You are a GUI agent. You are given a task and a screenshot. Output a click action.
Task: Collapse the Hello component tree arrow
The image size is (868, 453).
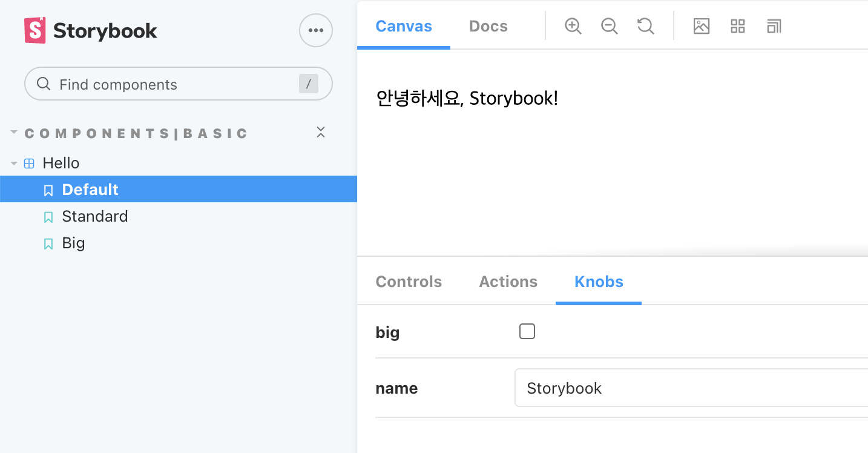click(14, 164)
